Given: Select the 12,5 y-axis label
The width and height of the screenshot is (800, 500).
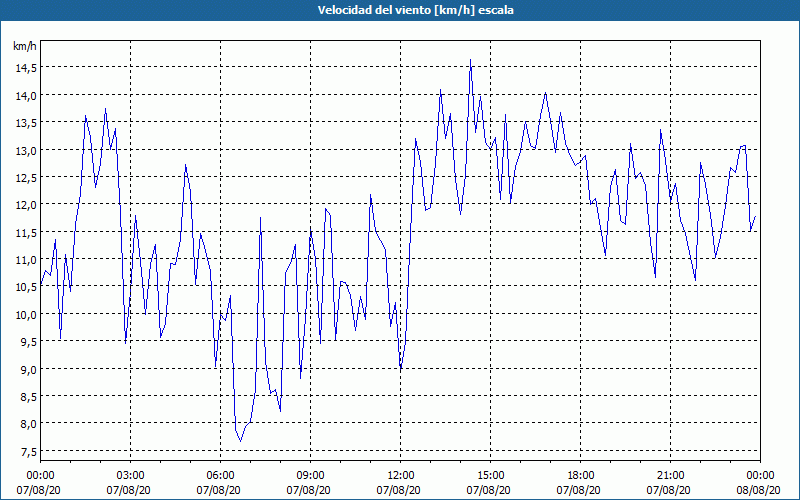Looking at the screenshot, I should [x=25, y=178].
